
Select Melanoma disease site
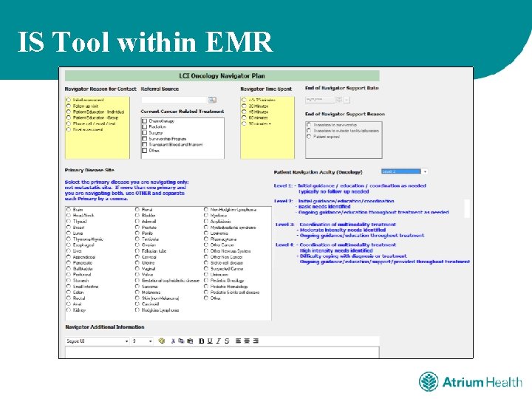[137, 292]
